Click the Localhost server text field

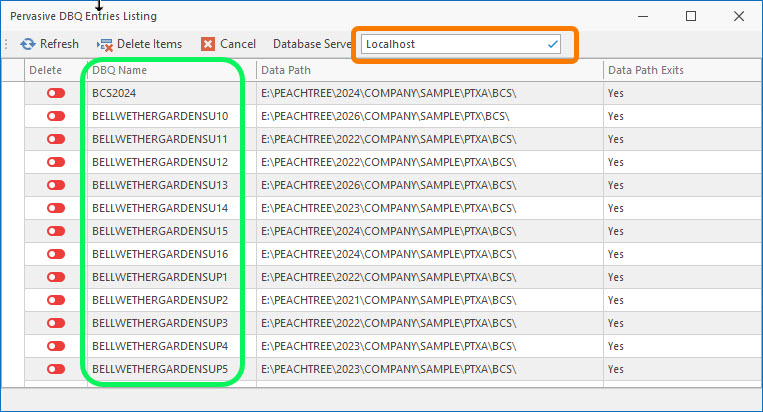tap(450, 44)
